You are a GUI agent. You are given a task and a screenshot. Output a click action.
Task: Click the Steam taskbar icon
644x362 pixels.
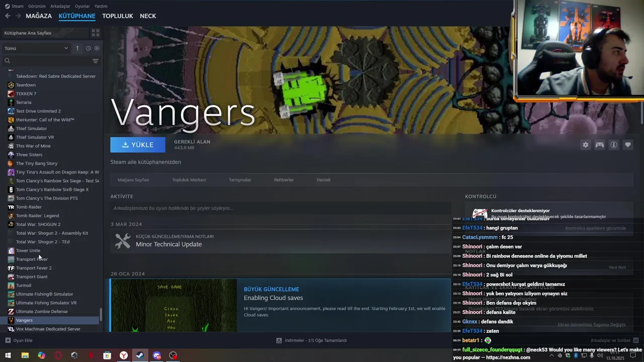[x=140, y=355]
